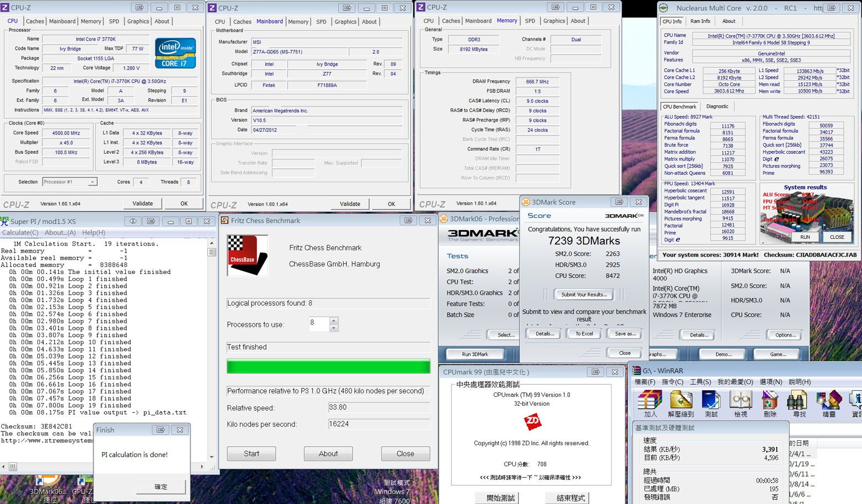Click the double-arrow button in Super PI title bar
Viewport: 862px width, 504px height.
(x=133, y=221)
